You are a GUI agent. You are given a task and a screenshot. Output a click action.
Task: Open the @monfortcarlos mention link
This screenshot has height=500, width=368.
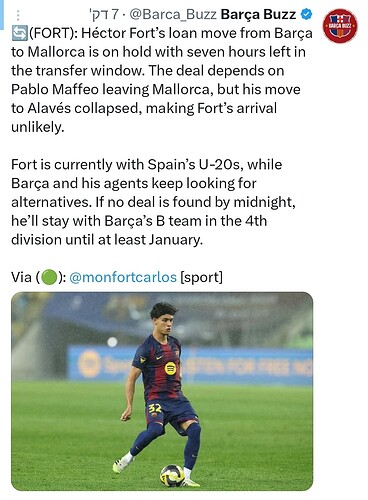point(123,277)
